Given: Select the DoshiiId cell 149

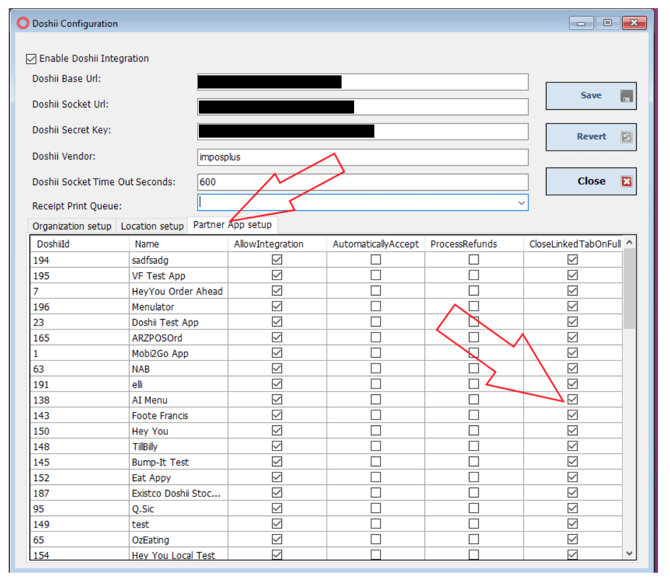Looking at the screenshot, I should [x=80, y=524].
